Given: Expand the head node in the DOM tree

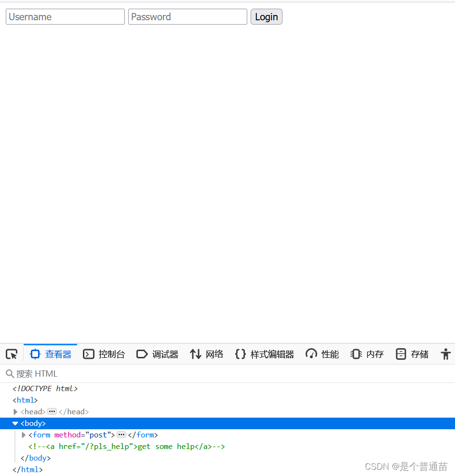Looking at the screenshot, I should (x=15, y=411).
